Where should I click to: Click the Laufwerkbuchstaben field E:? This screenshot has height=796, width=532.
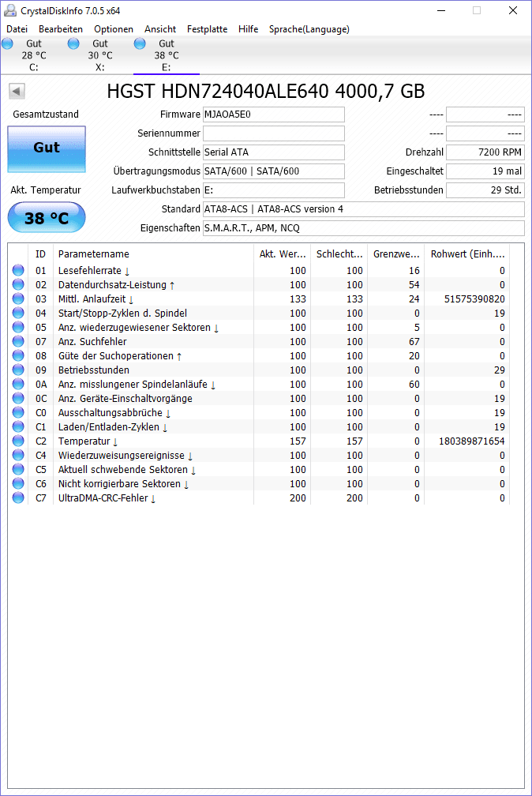click(274, 190)
